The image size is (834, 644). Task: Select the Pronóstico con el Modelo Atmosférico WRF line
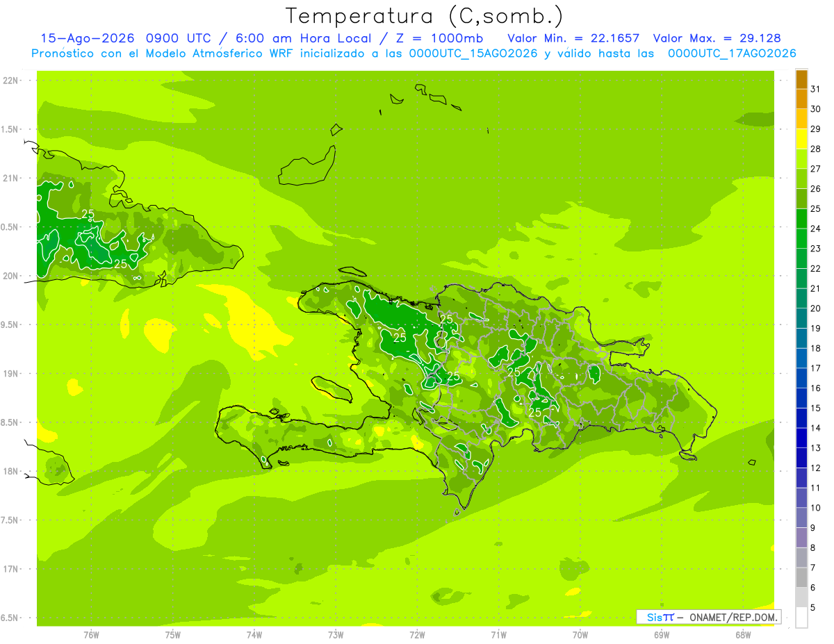click(414, 53)
